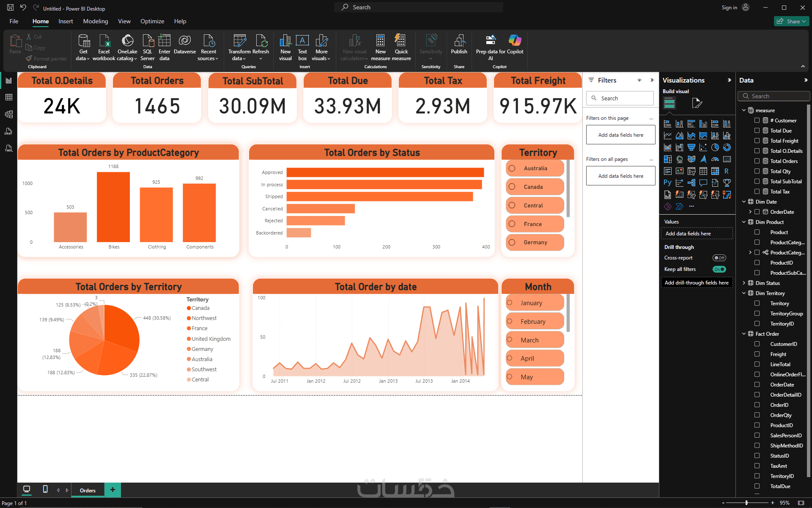Open the Modeling ribbon tab
Image resolution: width=812 pixels, height=508 pixels.
(95, 21)
